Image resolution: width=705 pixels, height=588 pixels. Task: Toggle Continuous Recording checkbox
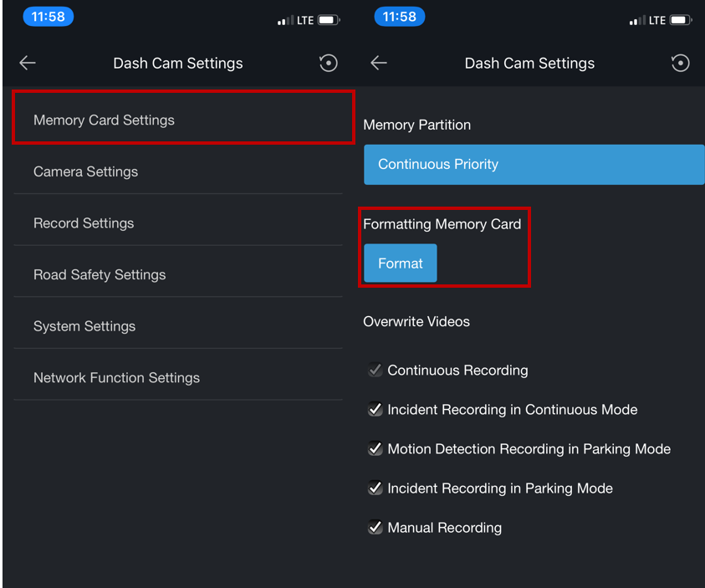(375, 370)
